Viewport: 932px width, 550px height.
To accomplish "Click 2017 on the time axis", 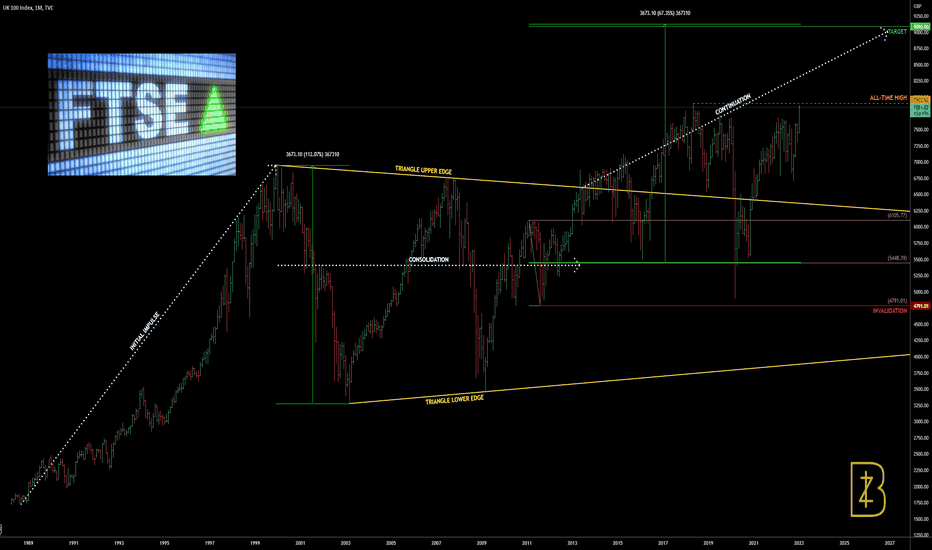I will coord(663,543).
